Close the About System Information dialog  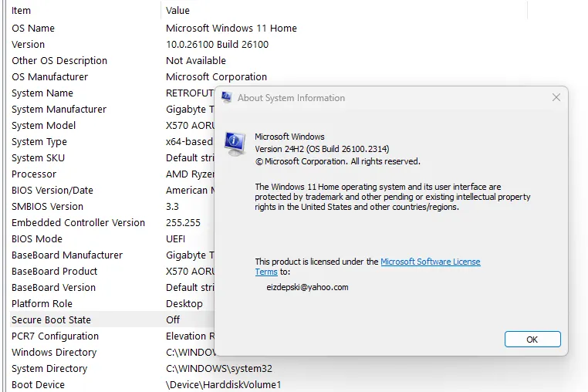556,97
